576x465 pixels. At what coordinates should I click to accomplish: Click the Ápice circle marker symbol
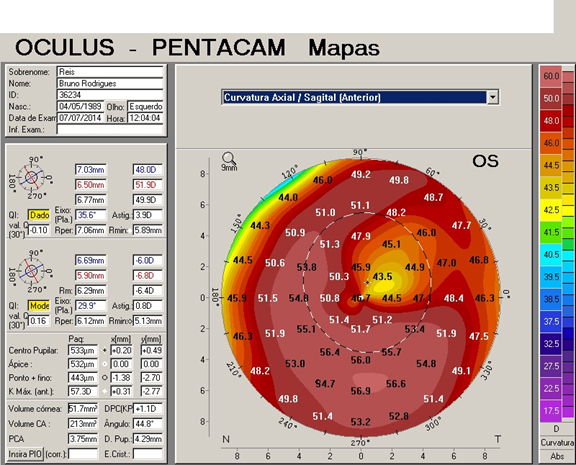tap(105, 364)
